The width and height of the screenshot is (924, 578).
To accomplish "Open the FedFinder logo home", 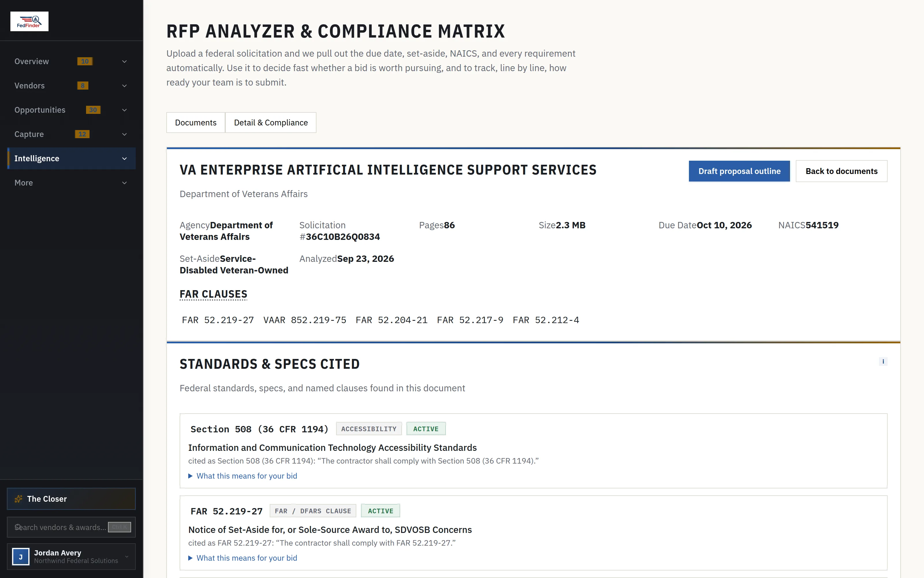I will [x=29, y=21].
